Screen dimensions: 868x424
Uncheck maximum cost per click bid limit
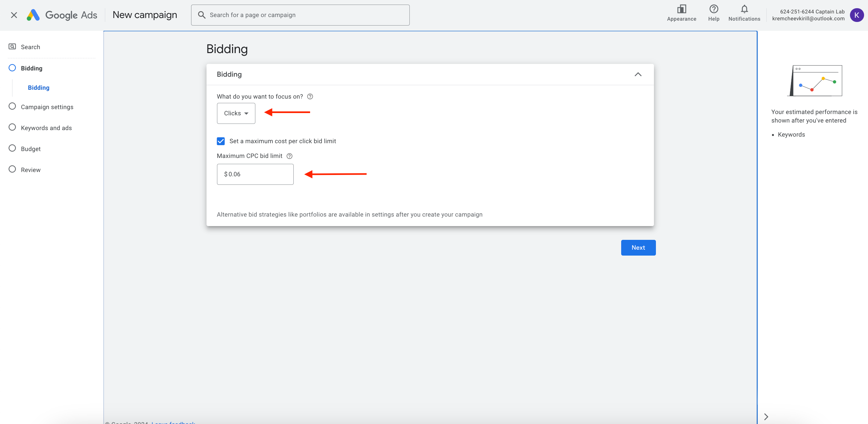[221, 141]
